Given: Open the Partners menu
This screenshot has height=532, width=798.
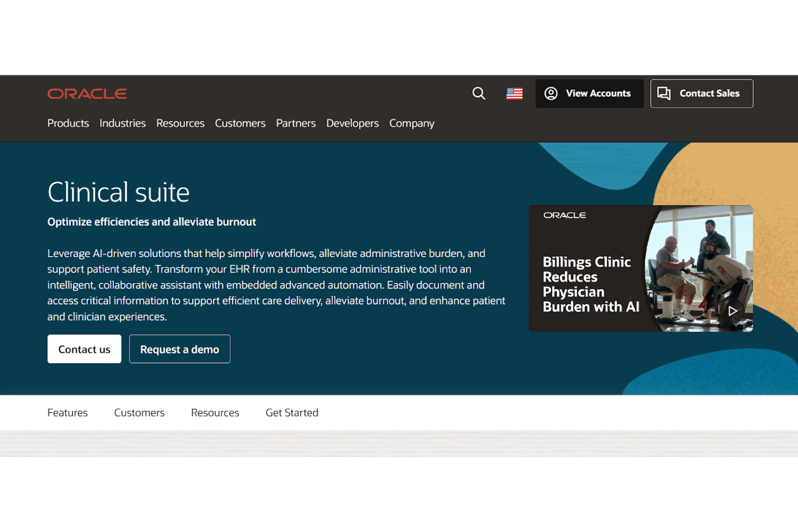Looking at the screenshot, I should pyautogui.click(x=295, y=123).
